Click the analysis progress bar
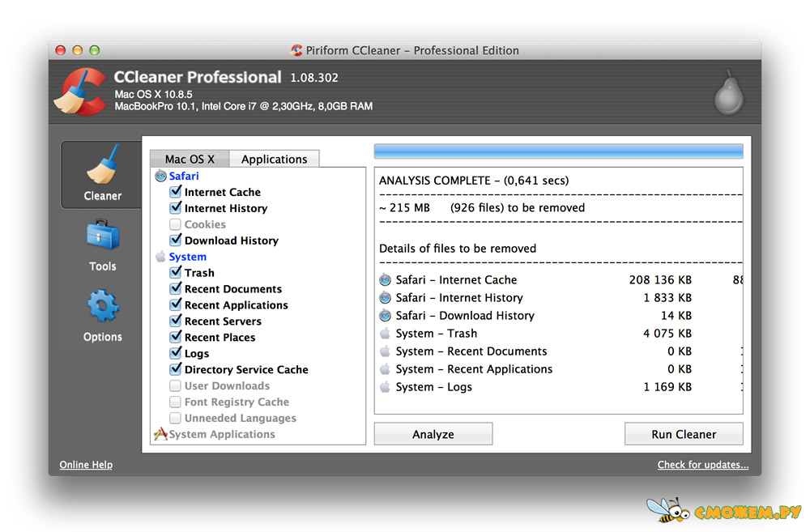The width and height of the screenshot is (810, 532). point(558,151)
